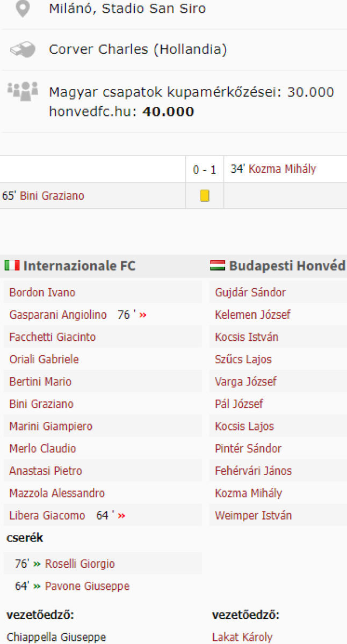Click the referee whistle icon
The width and height of the screenshot is (347, 644).
coord(23,50)
